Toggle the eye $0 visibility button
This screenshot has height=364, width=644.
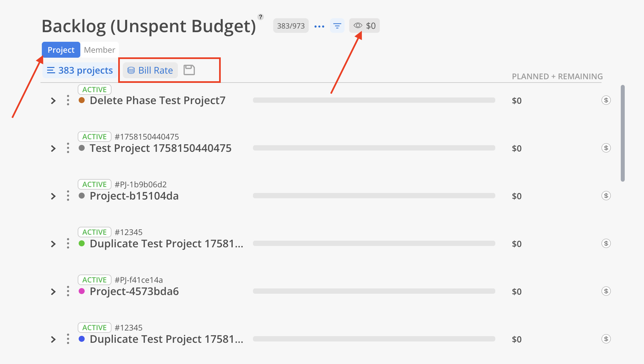point(364,26)
